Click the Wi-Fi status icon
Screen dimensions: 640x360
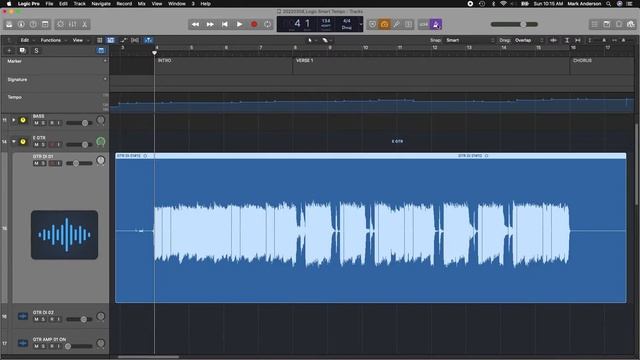[x=503, y=4]
